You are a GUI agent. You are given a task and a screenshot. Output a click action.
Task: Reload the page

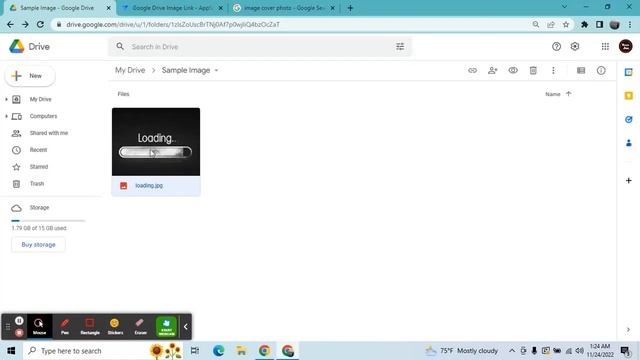[x=40, y=24]
